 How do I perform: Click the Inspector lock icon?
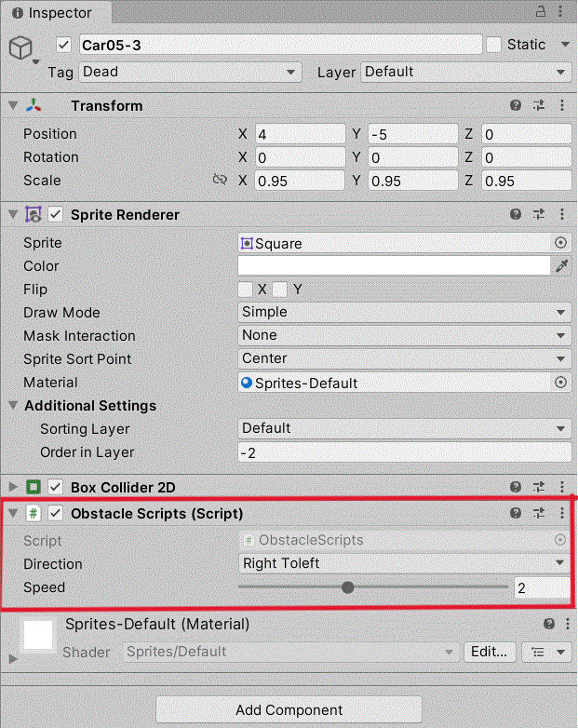coord(541,11)
